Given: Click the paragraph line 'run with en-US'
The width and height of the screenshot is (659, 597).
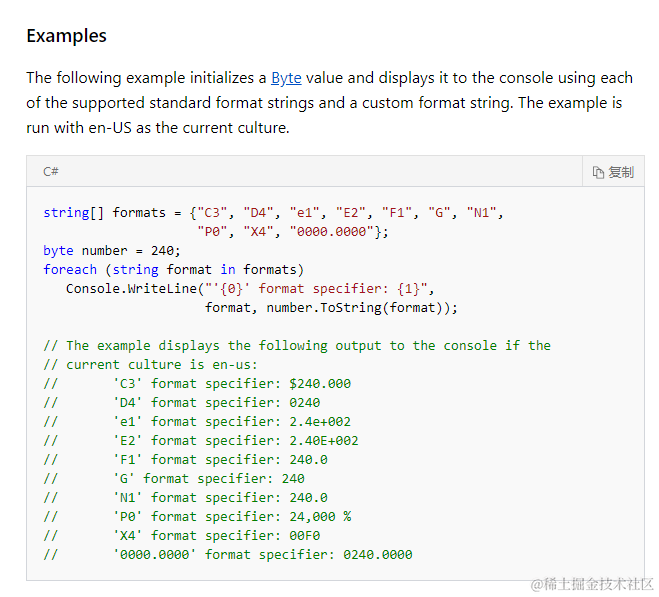Looking at the screenshot, I should point(158,128).
